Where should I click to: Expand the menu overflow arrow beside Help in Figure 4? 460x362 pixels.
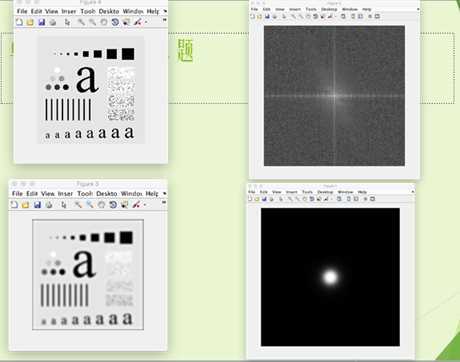(x=165, y=11)
